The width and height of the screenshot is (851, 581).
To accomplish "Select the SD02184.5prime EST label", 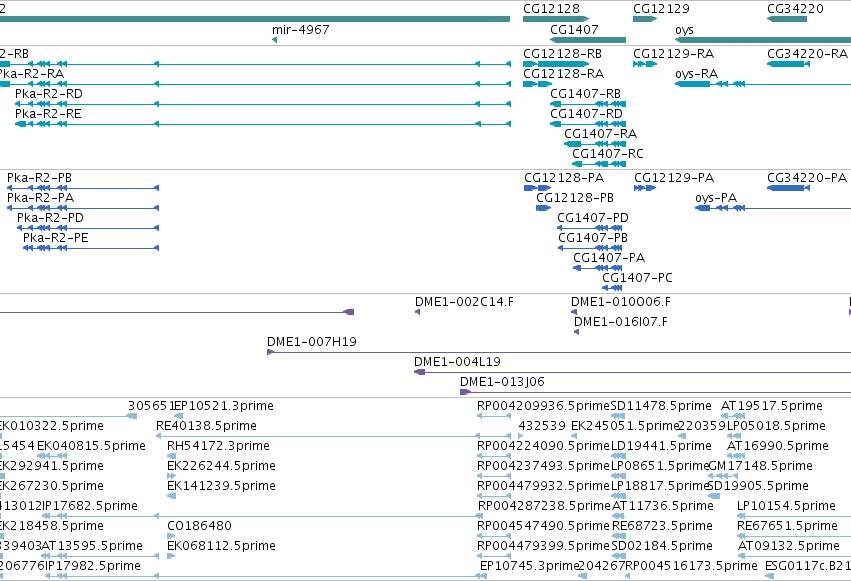I will pyautogui.click(x=661, y=546).
